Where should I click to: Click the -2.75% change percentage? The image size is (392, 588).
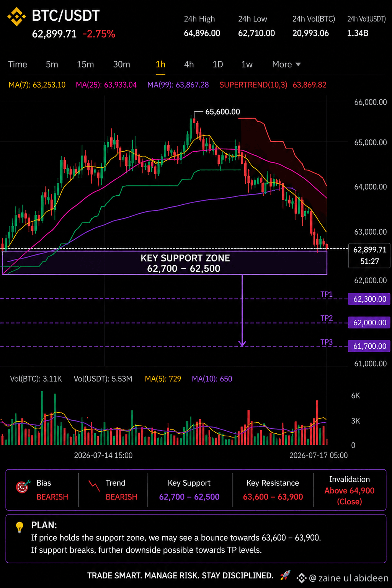coord(99,34)
